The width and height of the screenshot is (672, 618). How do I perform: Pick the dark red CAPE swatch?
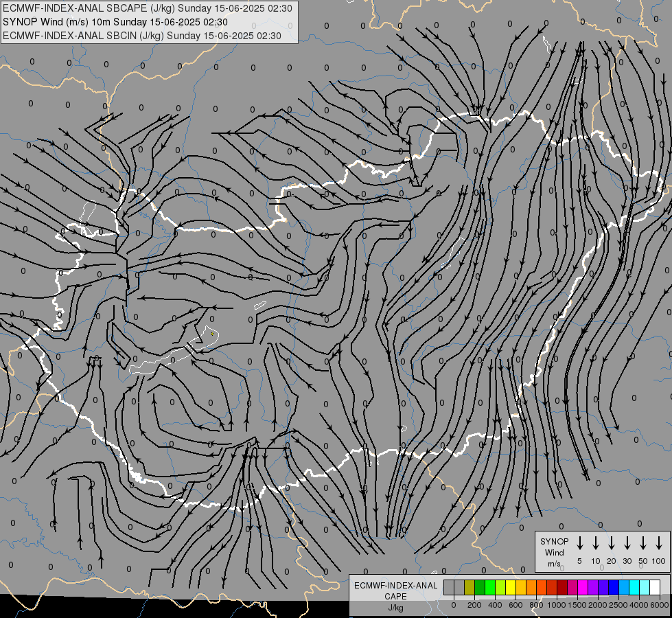click(563, 587)
